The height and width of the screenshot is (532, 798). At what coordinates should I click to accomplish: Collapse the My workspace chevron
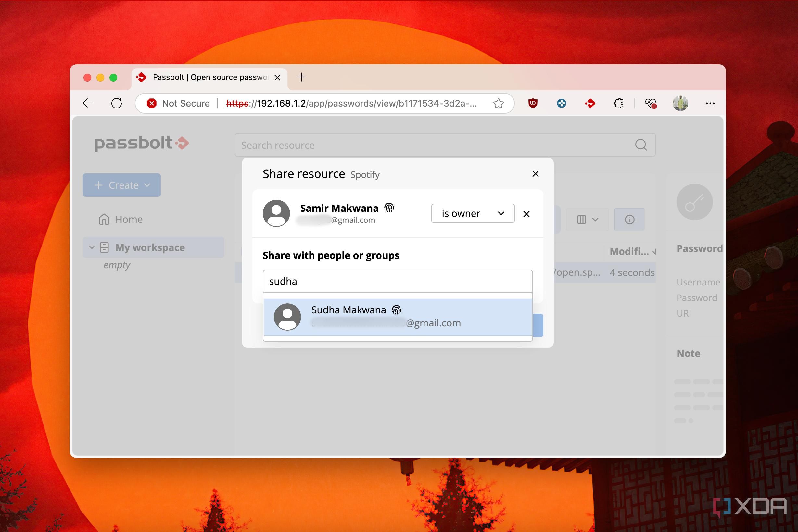pos(92,247)
